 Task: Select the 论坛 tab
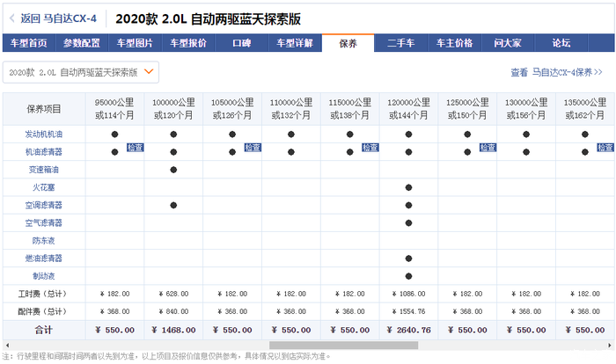561,42
